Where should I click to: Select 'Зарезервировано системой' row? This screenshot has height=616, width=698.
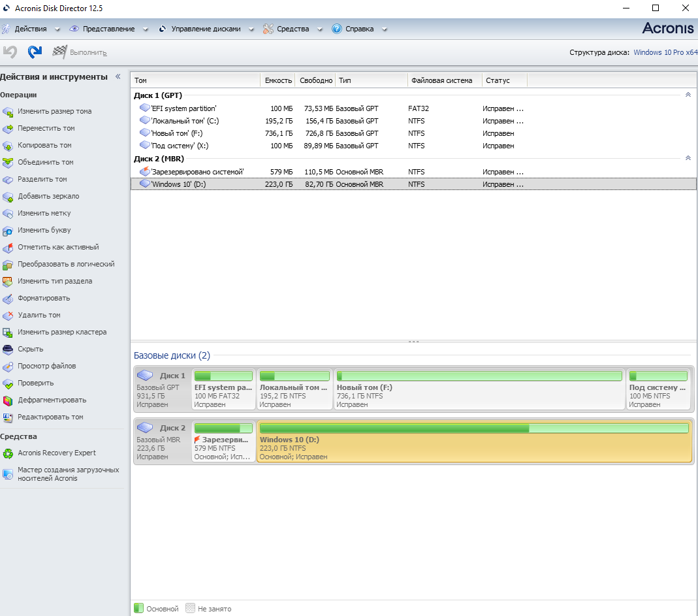(x=413, y=172)
